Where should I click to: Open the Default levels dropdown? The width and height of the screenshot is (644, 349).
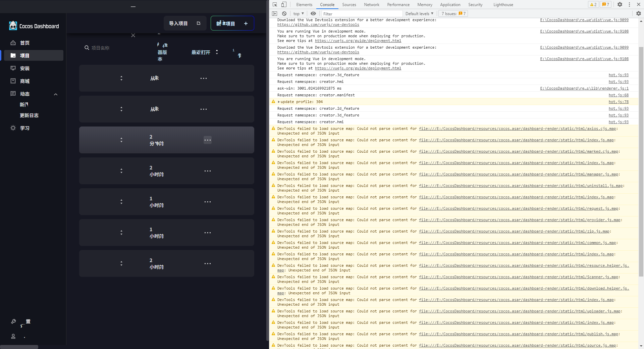pos(419,13)
